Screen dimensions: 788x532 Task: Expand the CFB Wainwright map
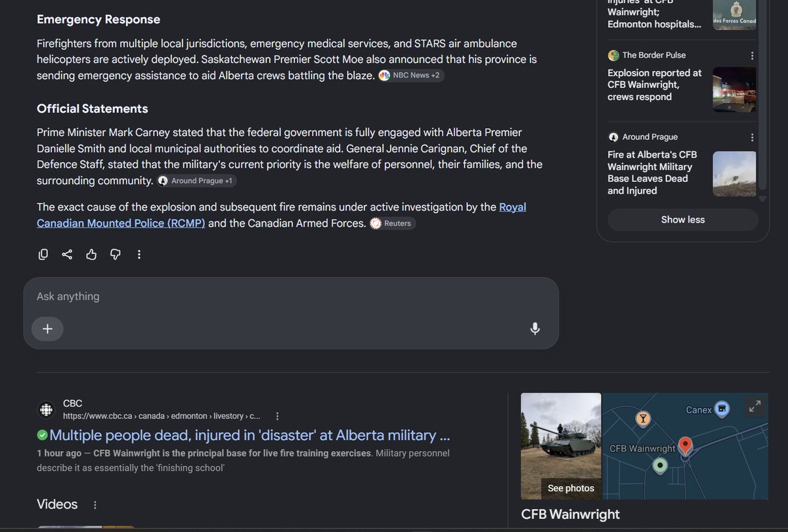coord(755,407)
